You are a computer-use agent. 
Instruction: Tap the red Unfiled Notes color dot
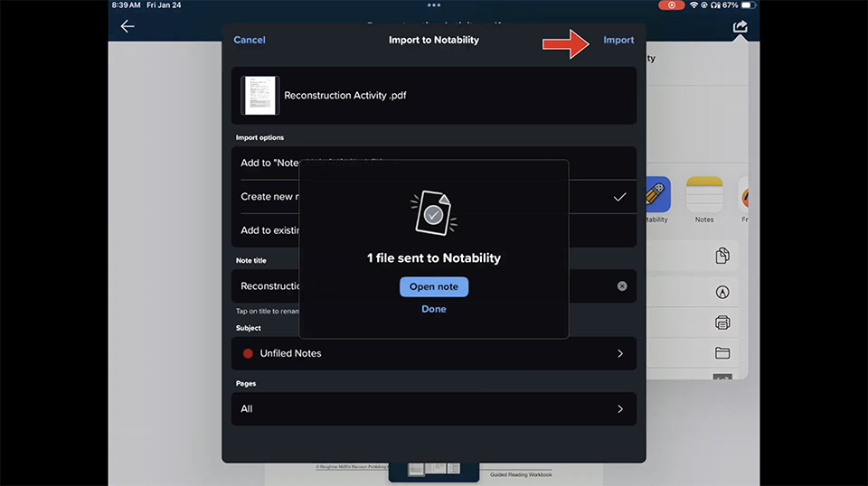point(248,353)
